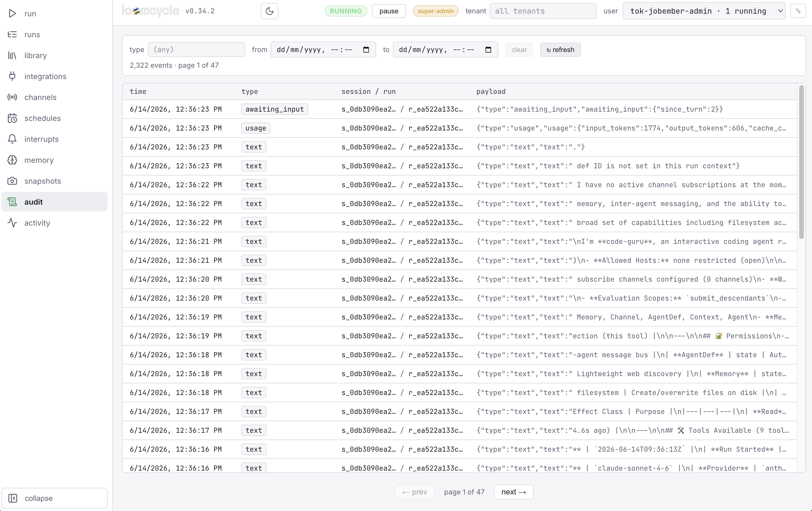This screenshot has width=812, height=511.
Task: Select the audit section
Action: [x=54, y=201]
